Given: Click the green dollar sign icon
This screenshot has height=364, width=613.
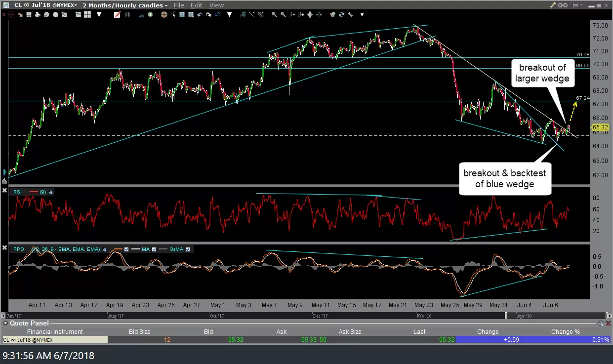Looking at the screenshot, I should click(x=150, y=15).
